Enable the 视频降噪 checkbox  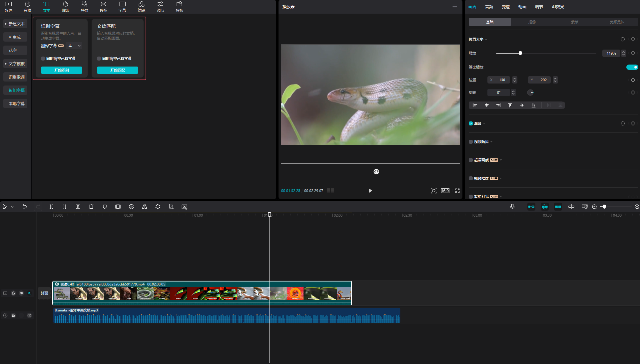tap(471, 178)
